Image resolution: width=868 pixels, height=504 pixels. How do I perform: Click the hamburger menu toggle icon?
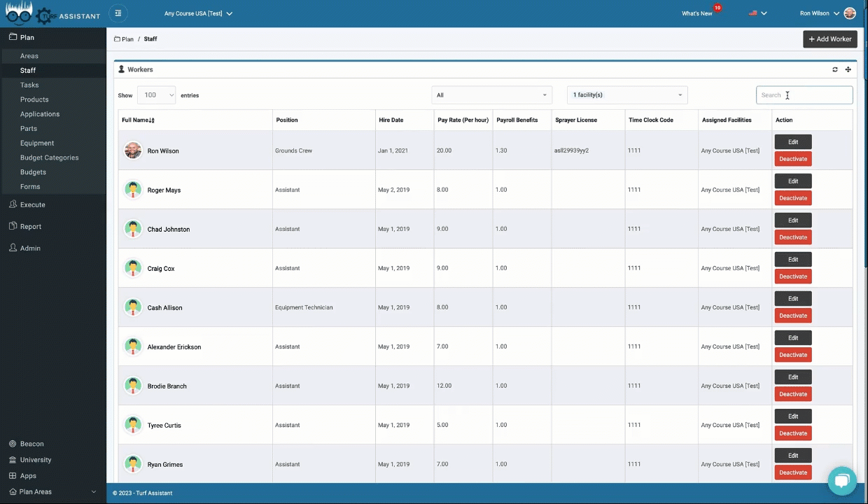118,13
